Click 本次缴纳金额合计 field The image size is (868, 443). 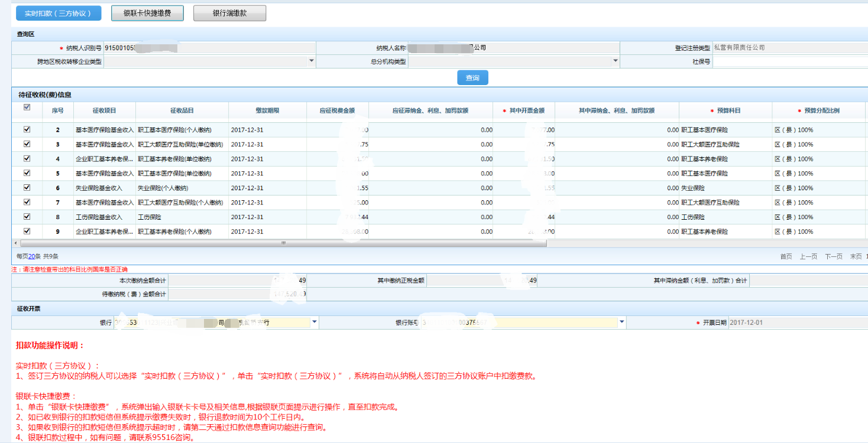click(x=237, y=281)
